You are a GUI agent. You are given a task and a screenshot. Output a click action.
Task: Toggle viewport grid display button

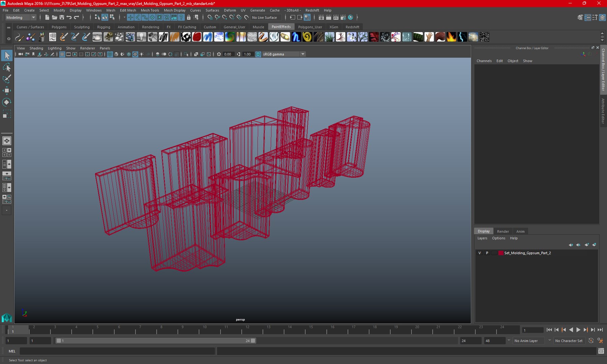(x=62, y=54)
